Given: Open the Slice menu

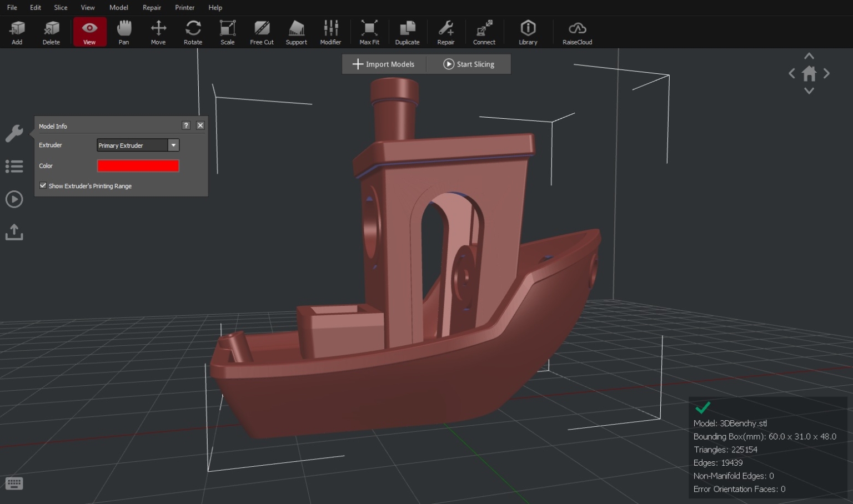Looking at the screenshot, I should (x=61, y=7).
